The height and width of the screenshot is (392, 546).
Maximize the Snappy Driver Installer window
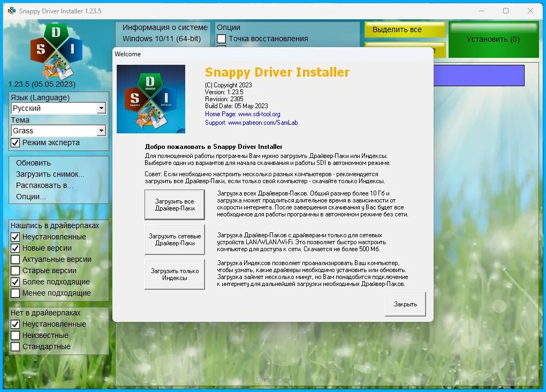(506, 11)
